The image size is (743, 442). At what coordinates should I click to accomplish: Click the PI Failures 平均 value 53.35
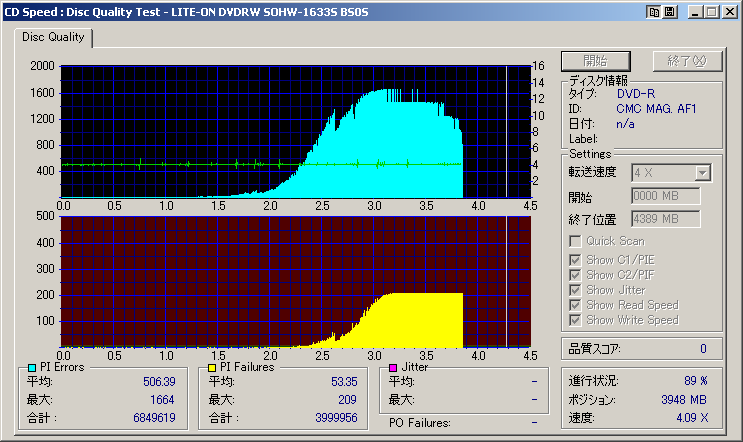pyautogui.click(x=344, y=382)
